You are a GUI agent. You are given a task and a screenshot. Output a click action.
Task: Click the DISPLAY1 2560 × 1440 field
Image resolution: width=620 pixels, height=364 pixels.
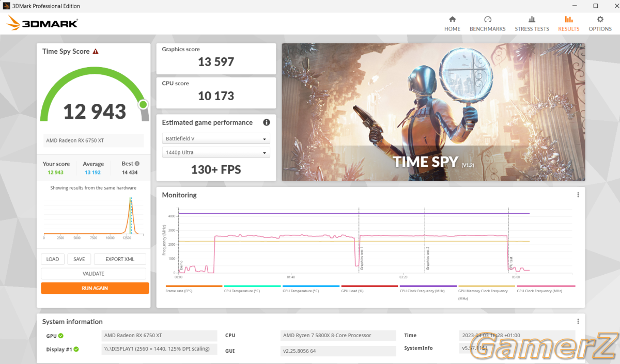point(160,349)
